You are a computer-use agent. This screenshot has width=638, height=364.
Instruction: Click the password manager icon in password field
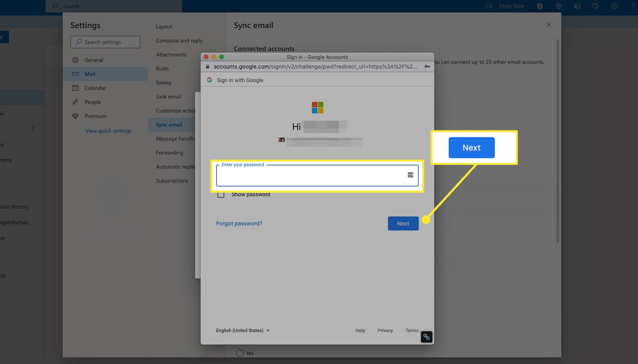coord(410,175)
